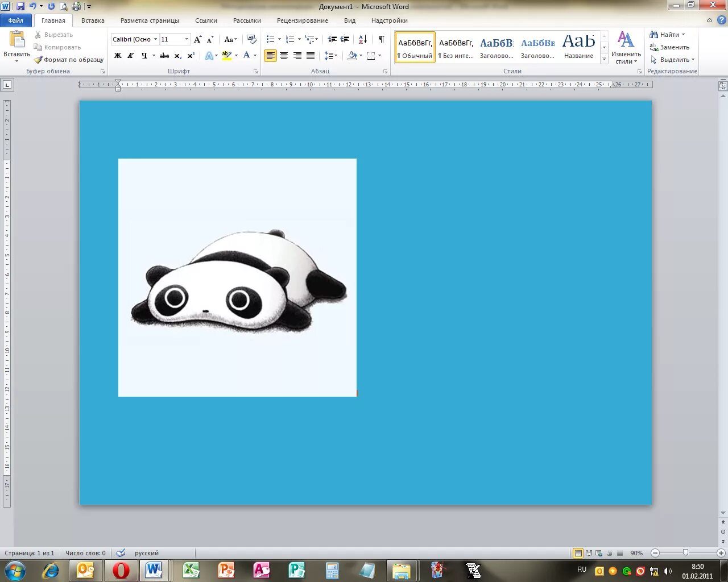Image resolution: width=728 pixels, height=582 pixels.
Task: Click the decrease indent icon
Action: (x=332, y=39)
